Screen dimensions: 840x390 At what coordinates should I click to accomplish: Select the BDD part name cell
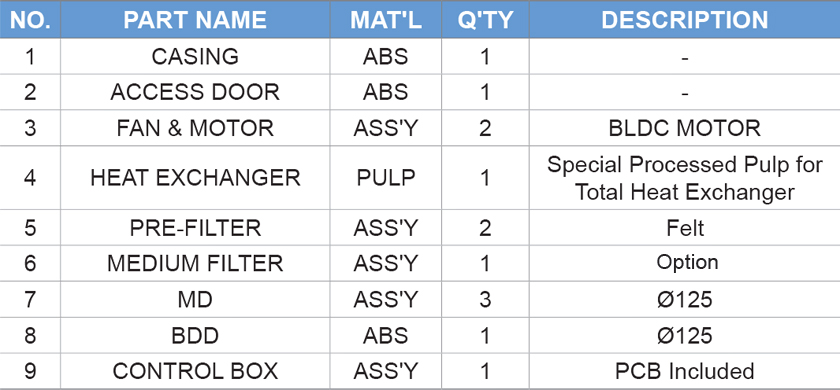click(x=195, y=335)
